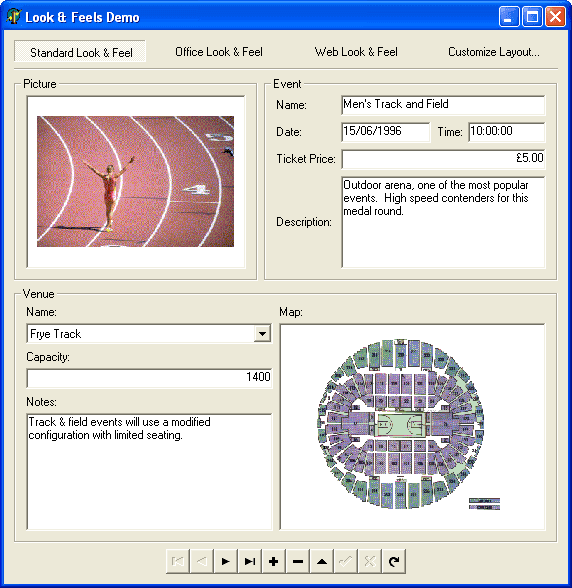Click the Event Name field

click(x=443, y=105)
